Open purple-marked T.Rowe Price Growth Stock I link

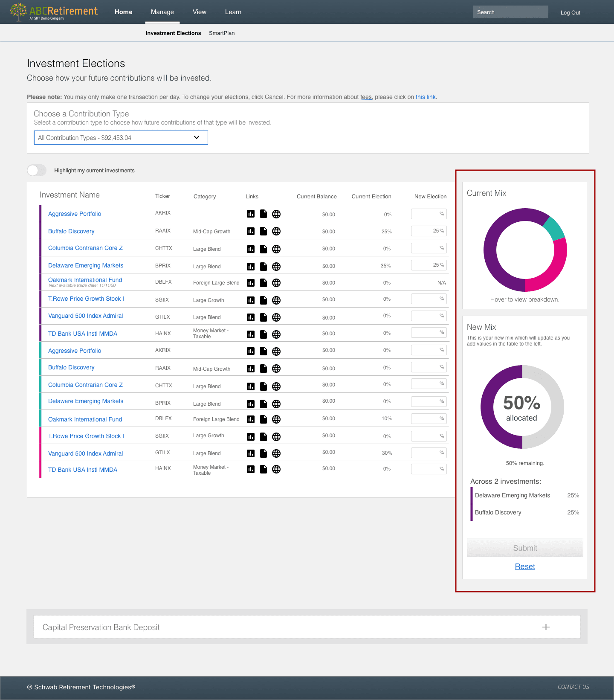coord(86,299)
